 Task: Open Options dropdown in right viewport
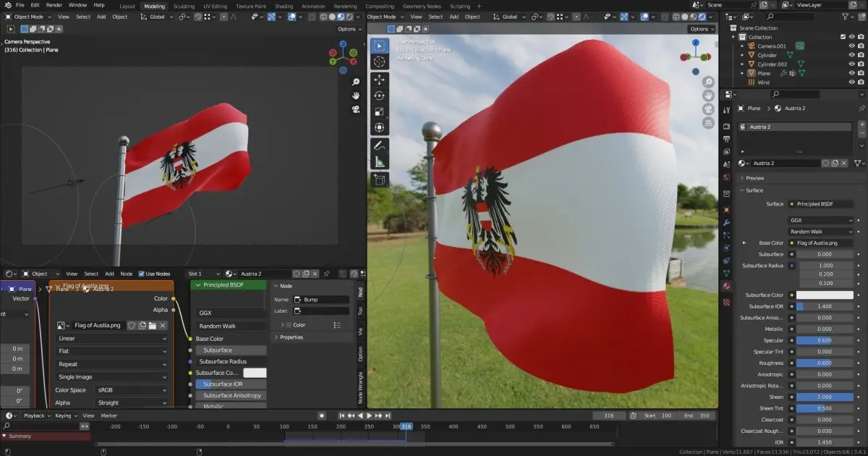pyautogui.click(x=702, y=29)
